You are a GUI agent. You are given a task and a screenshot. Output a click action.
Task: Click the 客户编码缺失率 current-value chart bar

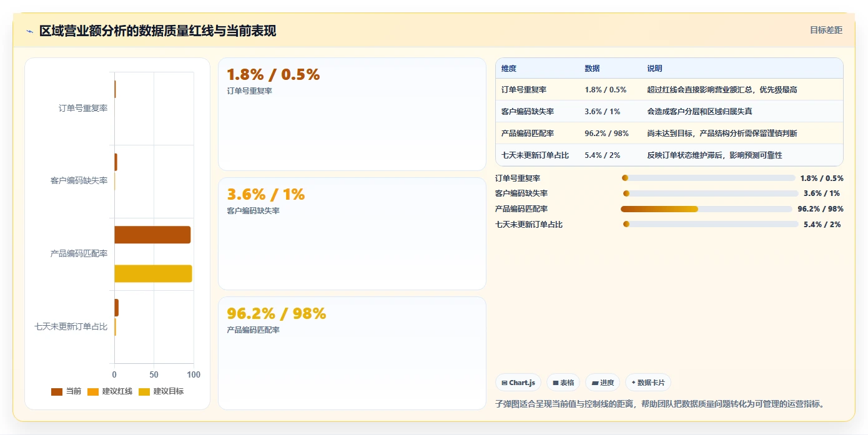pos(116,162)
